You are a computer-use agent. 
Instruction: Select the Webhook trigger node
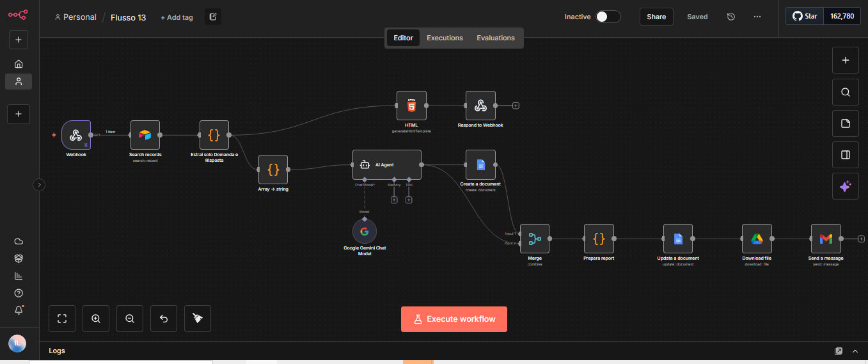point(76,135)
